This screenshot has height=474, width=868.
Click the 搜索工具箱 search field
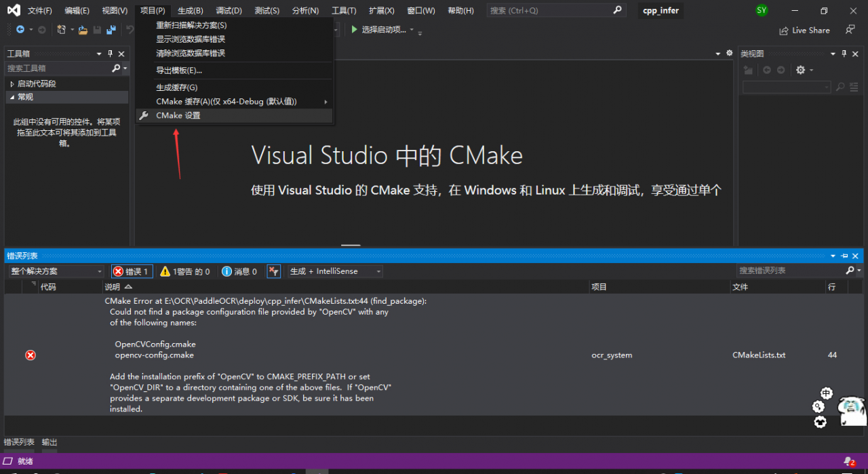click(x=58, y=68)
